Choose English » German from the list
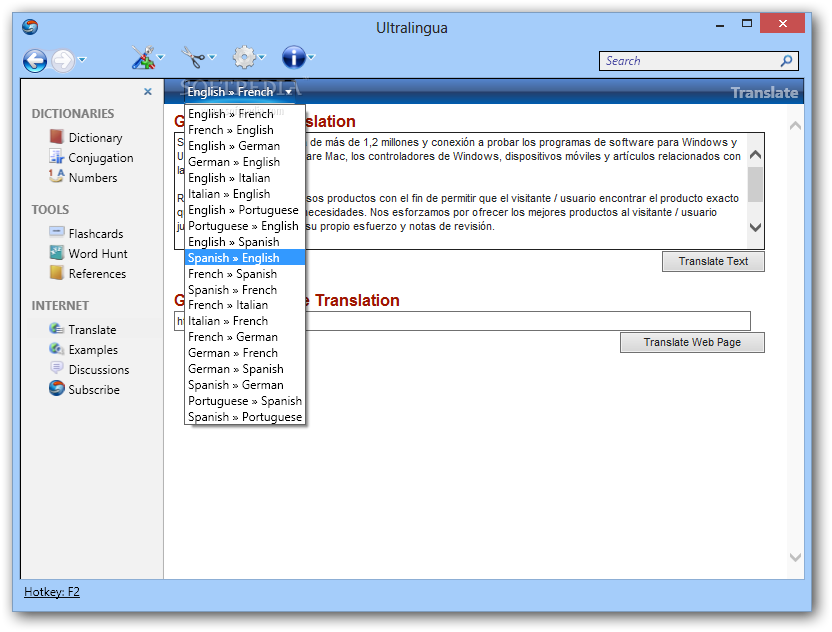832x632 pixels. 245,146
